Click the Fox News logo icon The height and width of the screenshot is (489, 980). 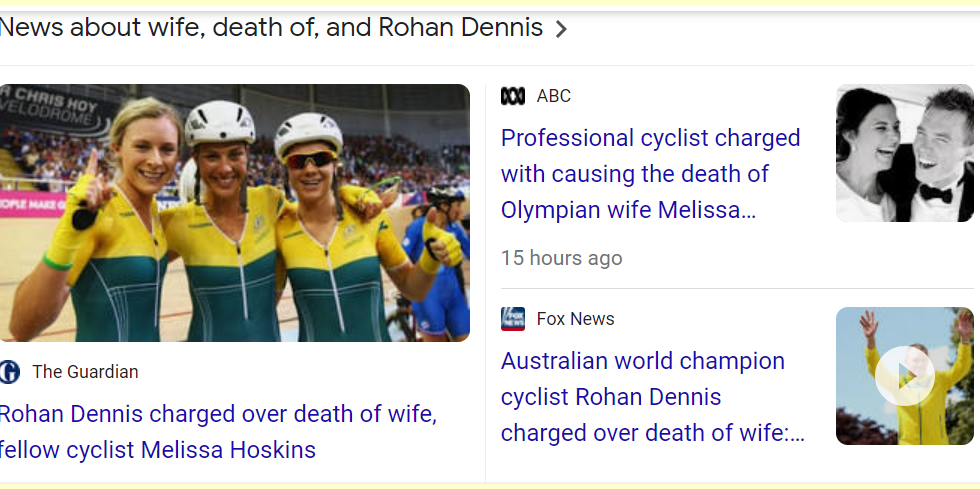pyautogui.click(x=513, y=319)
